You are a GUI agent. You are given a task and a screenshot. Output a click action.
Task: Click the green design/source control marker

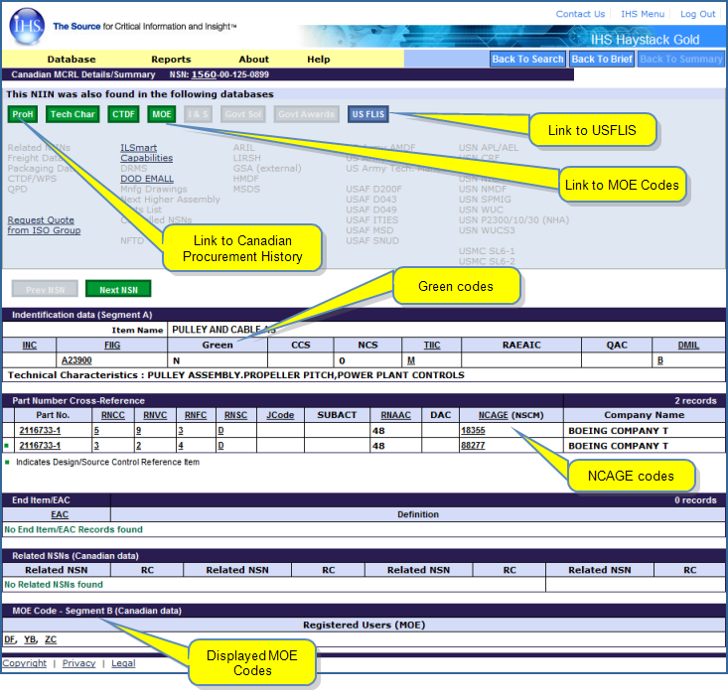[7, 446]
